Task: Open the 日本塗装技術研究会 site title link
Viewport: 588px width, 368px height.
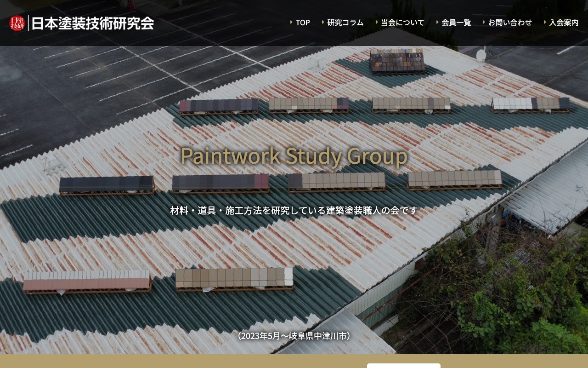Action: (x=93, y=23)
